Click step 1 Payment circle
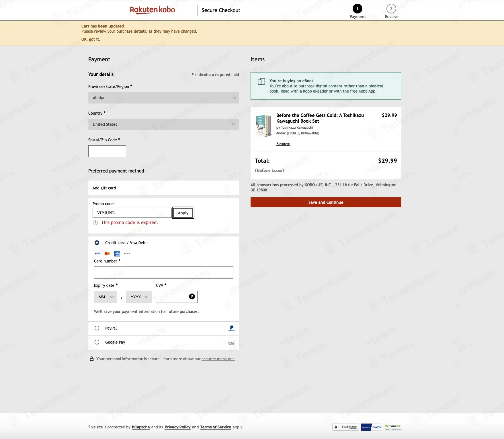 pyautogui.click(x=357, y=9)
